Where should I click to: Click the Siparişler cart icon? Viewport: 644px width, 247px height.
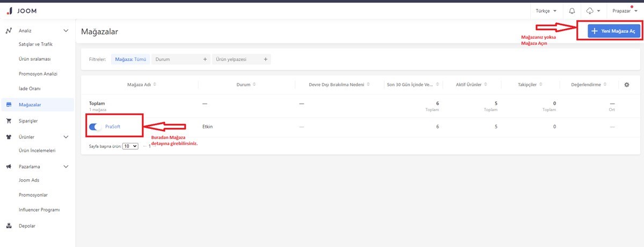pos(9,121)
